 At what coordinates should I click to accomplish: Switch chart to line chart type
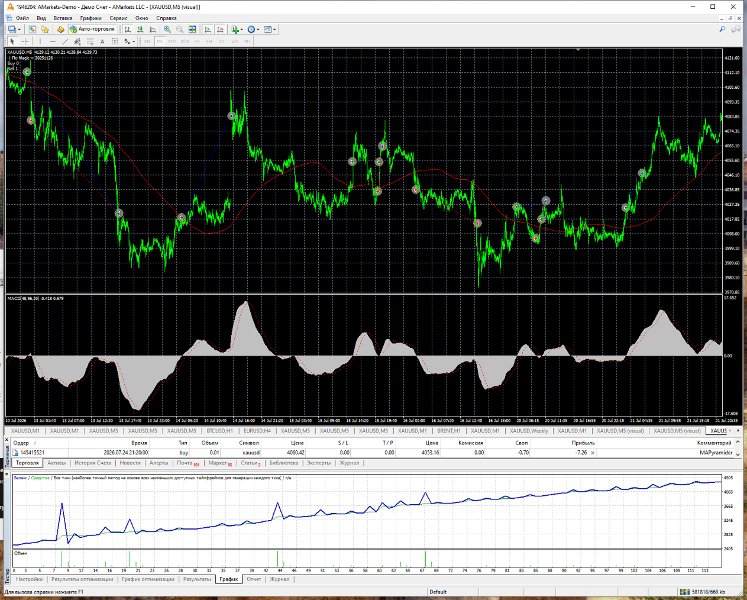(x=152, y=30)
